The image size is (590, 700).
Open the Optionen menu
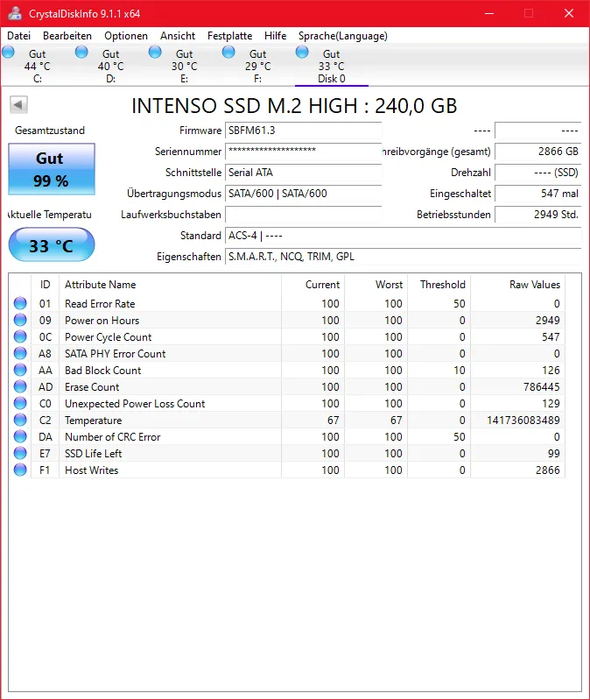[x=126, y=36]
